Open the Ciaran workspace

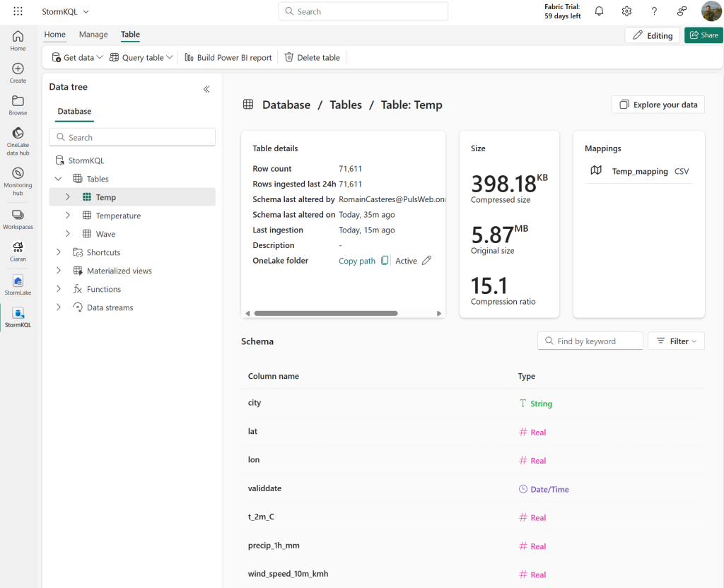(x=18, y=252)
